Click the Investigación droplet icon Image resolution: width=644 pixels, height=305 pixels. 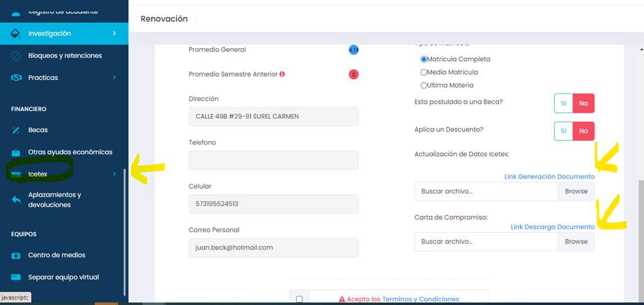[x=16, y=34]
